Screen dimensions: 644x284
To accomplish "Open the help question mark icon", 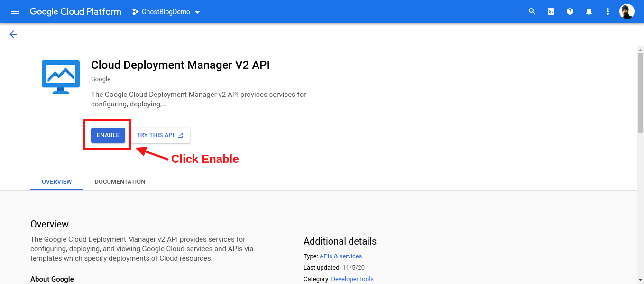I will [570, 11].
